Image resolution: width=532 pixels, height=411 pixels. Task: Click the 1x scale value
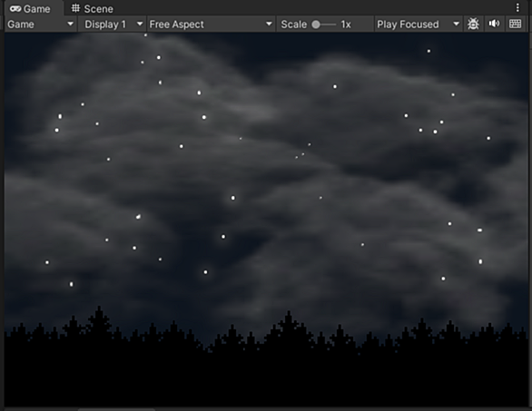[x=346, y=24]
